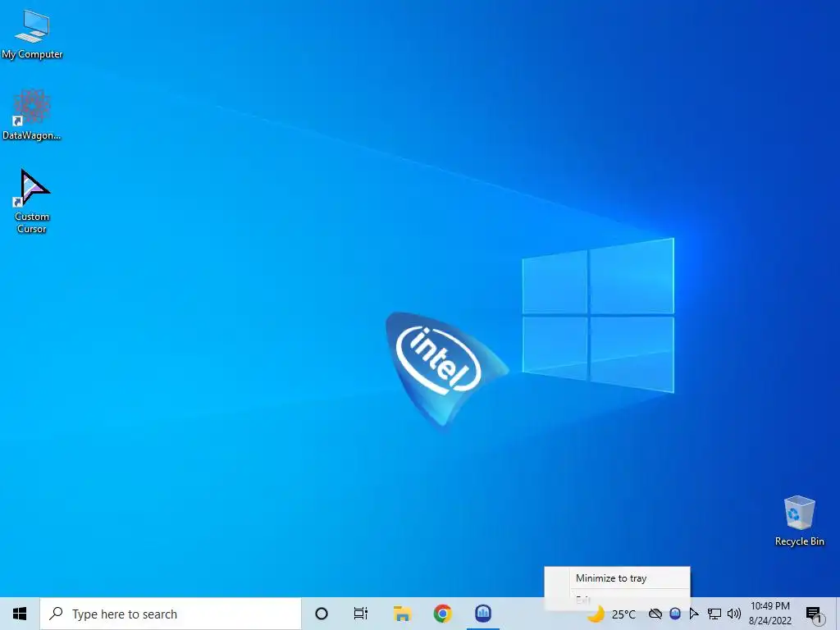Open the moon weather widget

click(596, 614)
